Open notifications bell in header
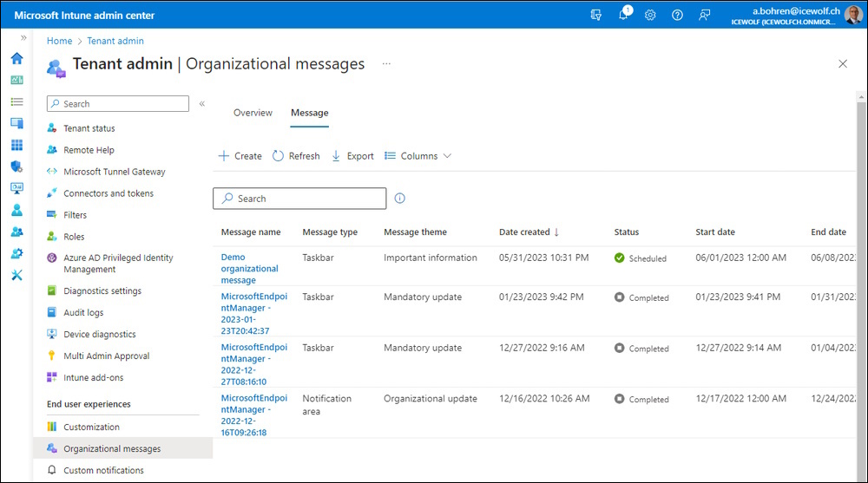The image size is (868, 483). (x=624, y=14)
